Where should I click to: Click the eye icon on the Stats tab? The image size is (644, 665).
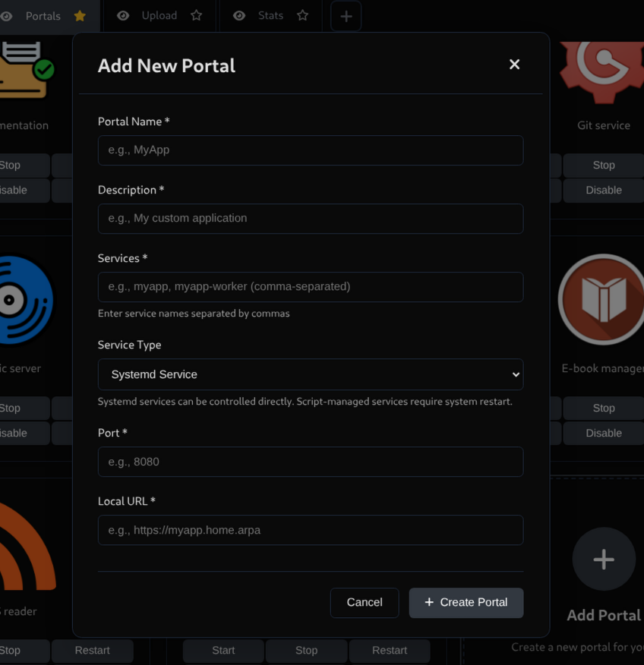(239, 16)
